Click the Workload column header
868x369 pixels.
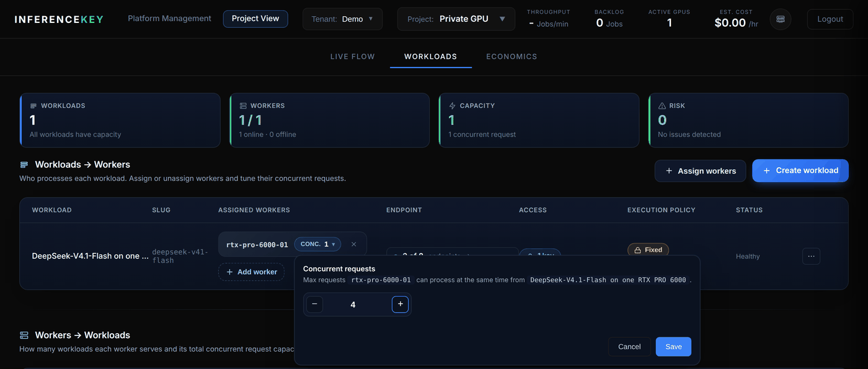point(51,210)
